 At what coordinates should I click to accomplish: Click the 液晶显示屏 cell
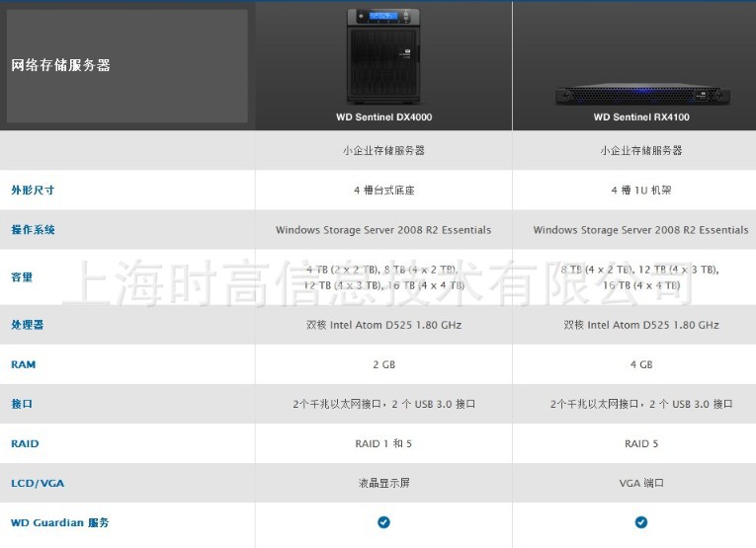pos(383,483)
